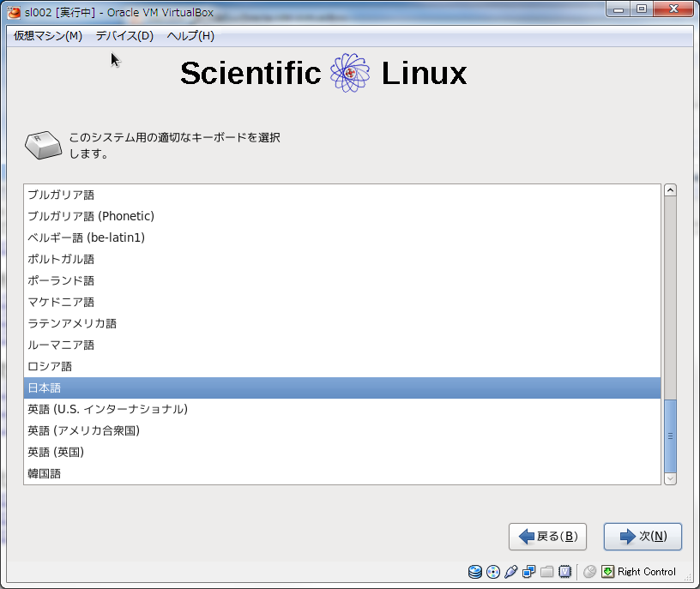
Task: Select ブルガリア語 (Phonetic) keyboard layout
Action: [342, 216]
